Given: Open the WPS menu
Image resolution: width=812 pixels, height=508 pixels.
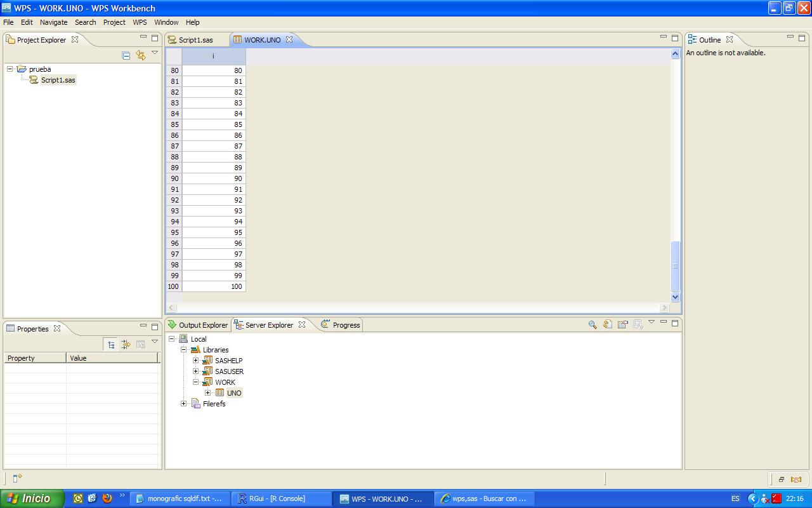Looking at the screenshot, I should click(140, 22).
